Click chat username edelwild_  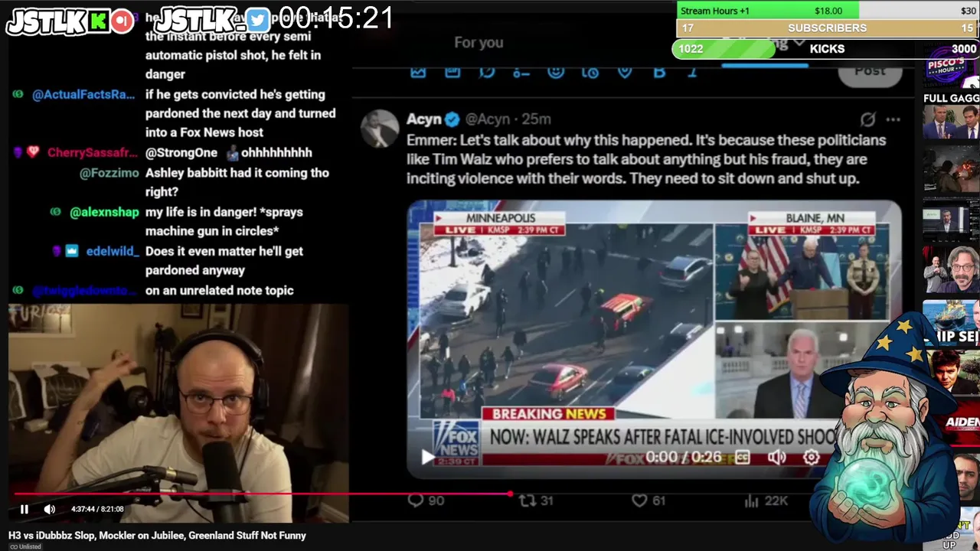pyautogui.click(x=113, y=252)
